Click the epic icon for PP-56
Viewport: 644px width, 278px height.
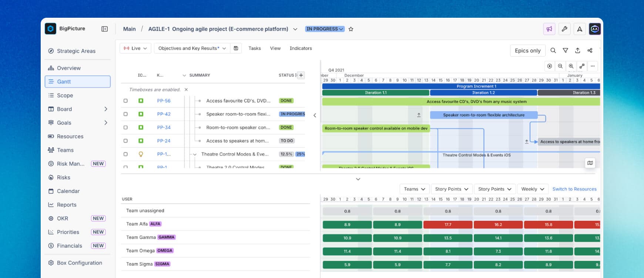point(141,101)
